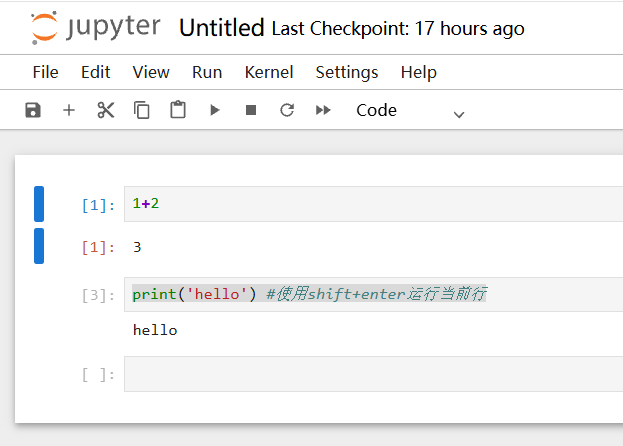Restart the kernel with the circular arrow icon
The width and height of the screenshot is (623, 446).
pos(287,110)
